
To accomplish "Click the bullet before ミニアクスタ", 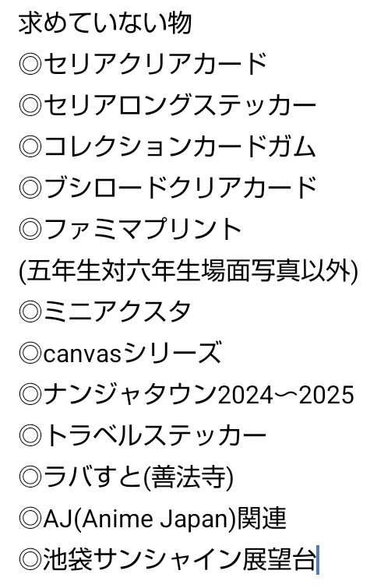I will point(30,312).
